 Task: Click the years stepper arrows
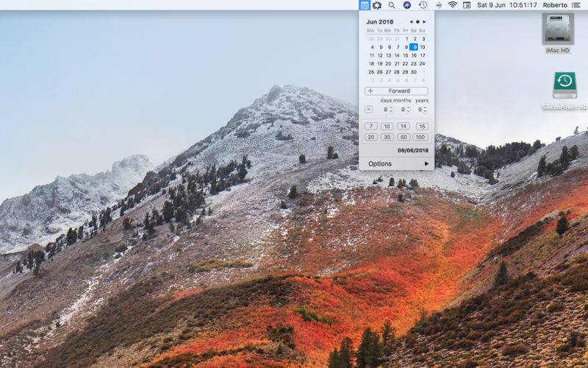pyautogui.click(x=425, y=110)
